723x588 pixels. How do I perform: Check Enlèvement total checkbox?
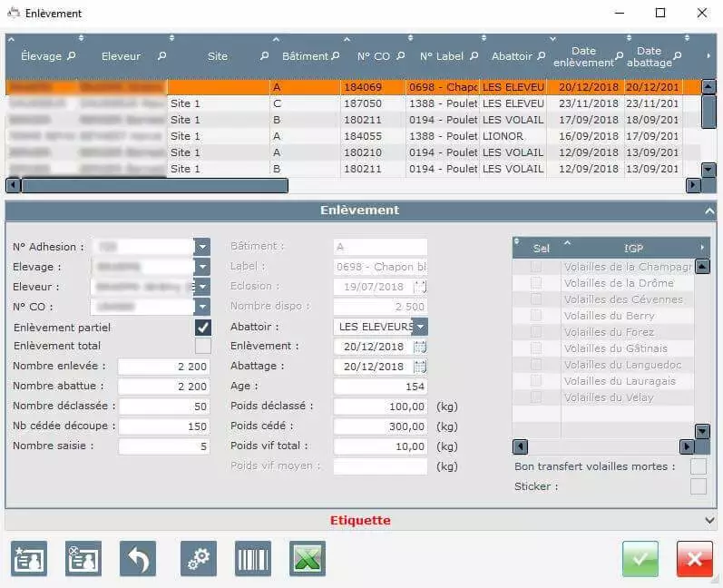[203, 346]
